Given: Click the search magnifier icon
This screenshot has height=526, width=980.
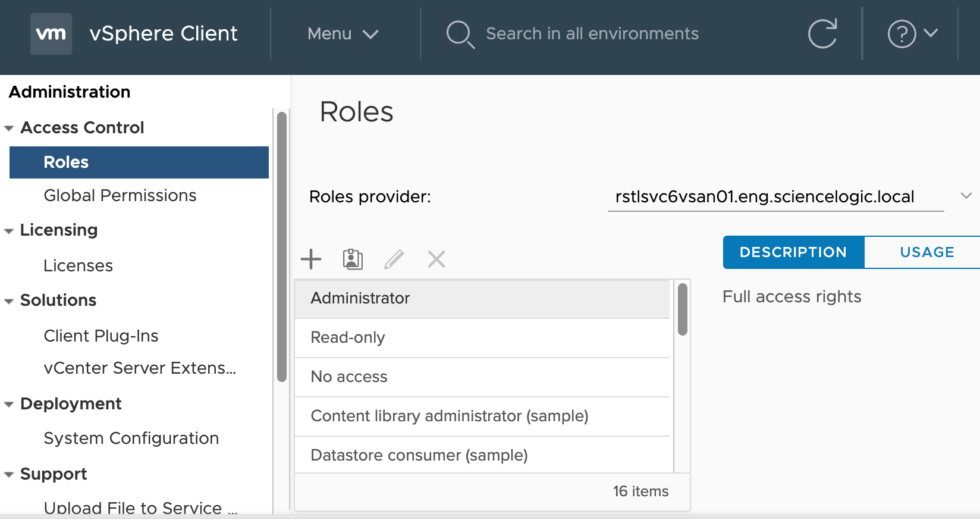Looking at the screenshot, I should [x=460, y=34].
